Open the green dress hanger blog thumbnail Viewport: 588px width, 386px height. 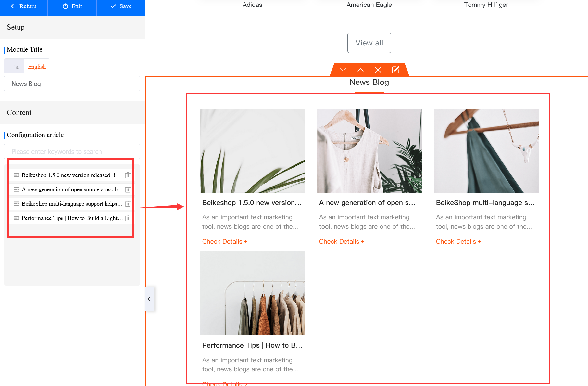tap(486, 150)
